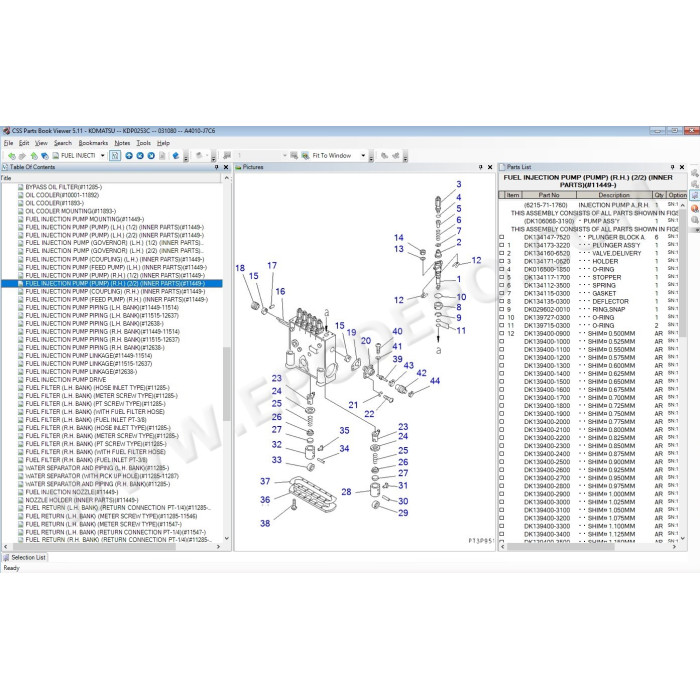Screen dimensions: 700x700
Task: Check the box for item 8 DEFLECTOR
Action: [502, 301]
